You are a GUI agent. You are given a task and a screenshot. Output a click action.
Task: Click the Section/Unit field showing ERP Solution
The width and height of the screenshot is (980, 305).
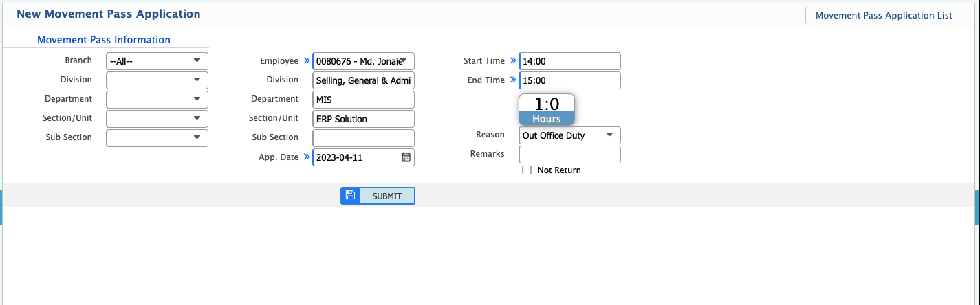tap(364, 119)
